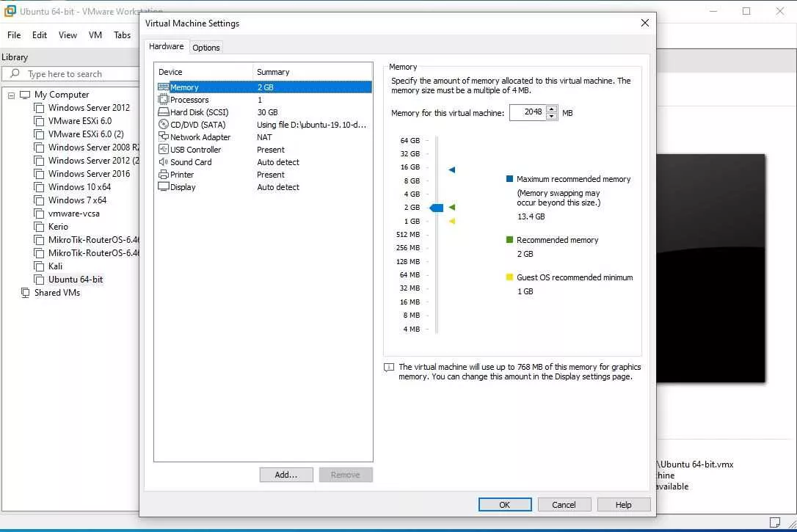Select the Printer icon

point(163,175)
